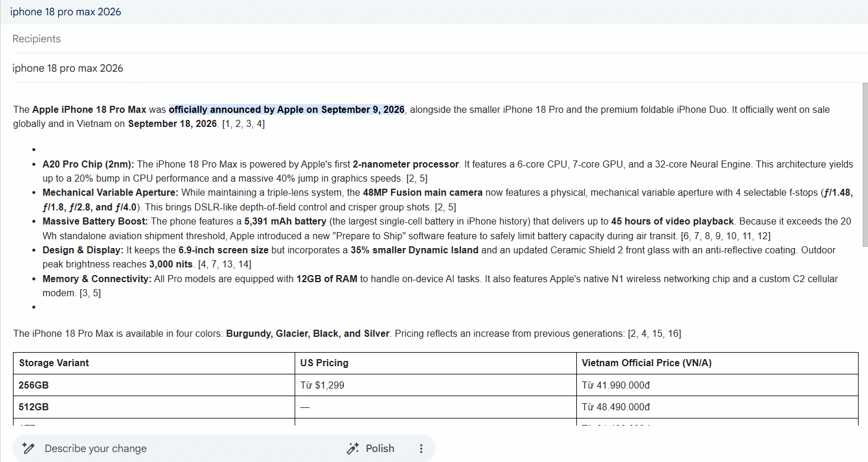Viewport: 868px width, 462px height.
Task: Click the "Massive Battery Boost:" bullet heading
Action: pyautogui.click(x=95, y=221)
